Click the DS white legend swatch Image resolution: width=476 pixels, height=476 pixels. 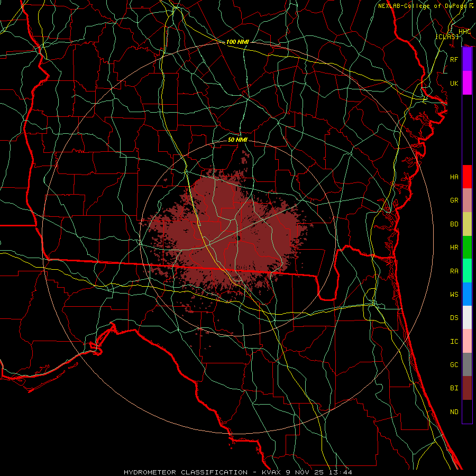click(x=467, y=317)
